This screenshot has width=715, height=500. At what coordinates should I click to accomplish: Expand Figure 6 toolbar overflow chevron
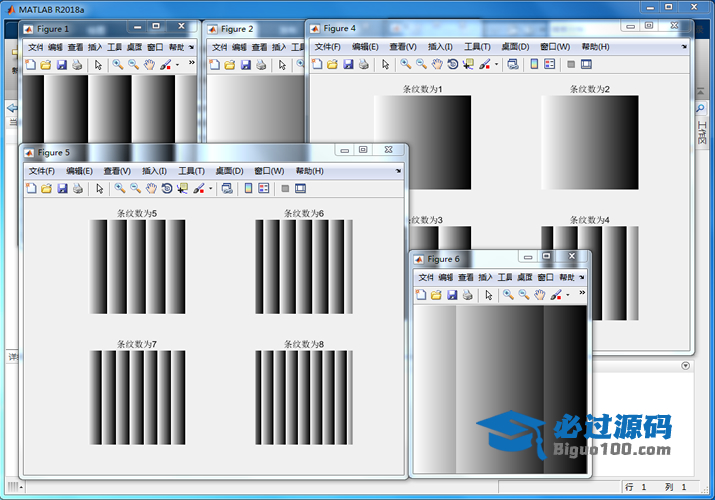582,293
